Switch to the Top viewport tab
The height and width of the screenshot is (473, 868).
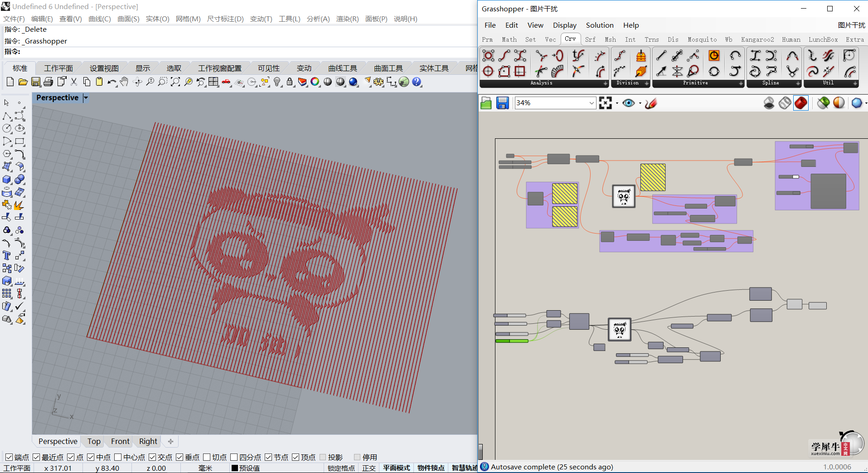(94, 441)
